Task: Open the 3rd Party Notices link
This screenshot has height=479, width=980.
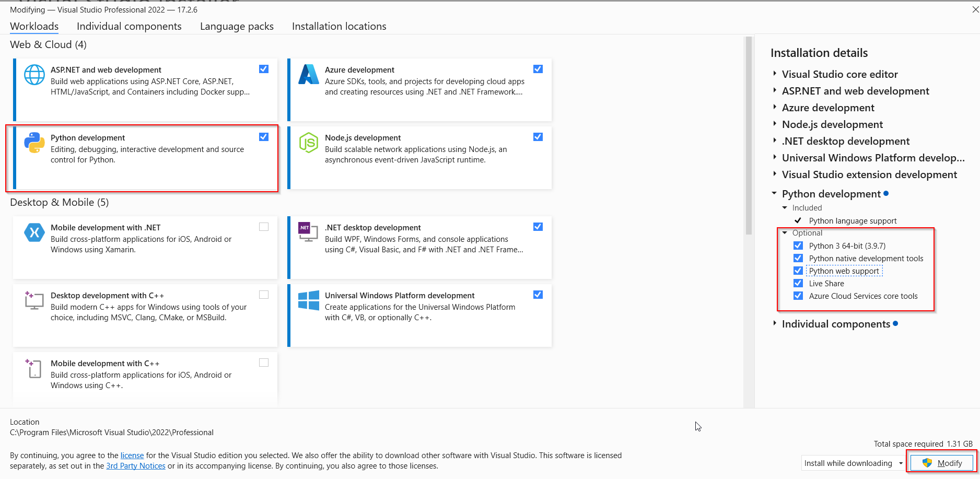Action: [136, 466]
